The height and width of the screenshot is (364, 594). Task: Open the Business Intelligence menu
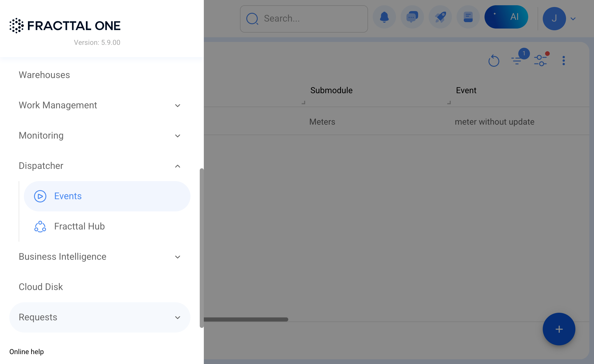pos(100,257)
